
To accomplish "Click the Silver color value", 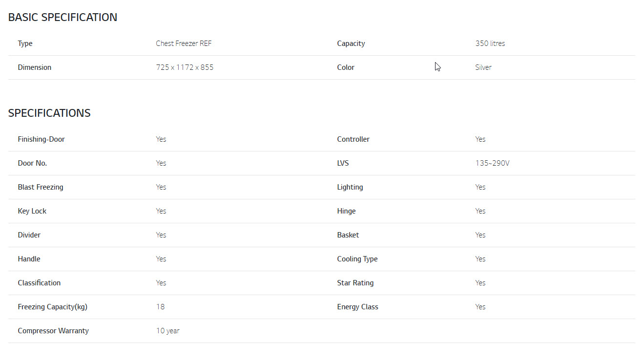I will point(483,67).
